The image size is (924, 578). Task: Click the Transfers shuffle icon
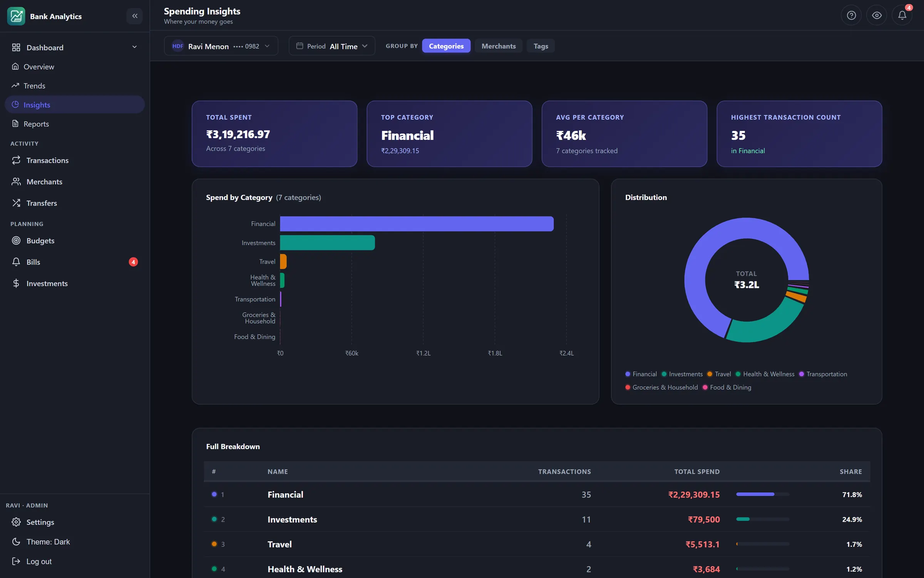[x=16, y=203]
